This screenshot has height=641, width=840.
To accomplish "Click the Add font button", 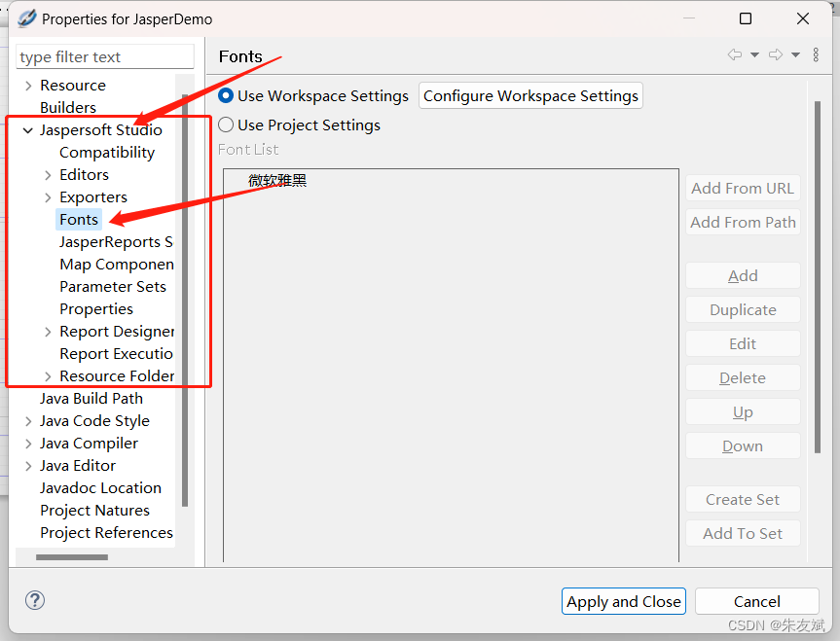I will (743, 276).
